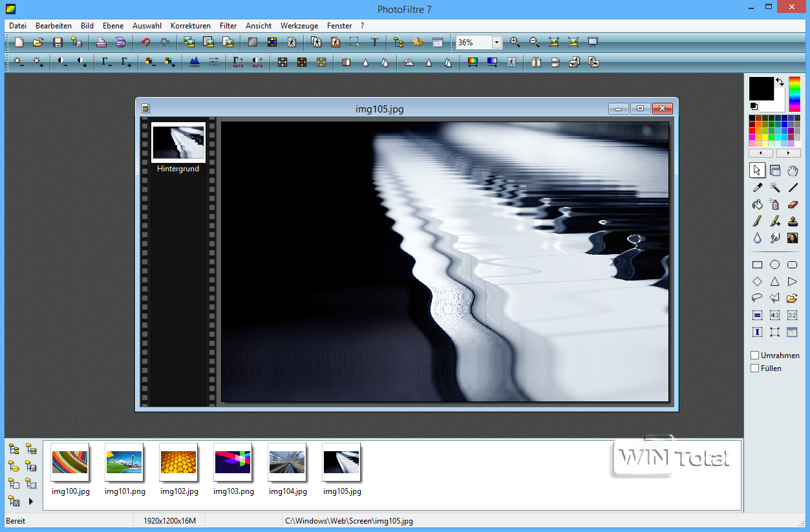Swap foreground and background colors
This screenshot has width=810, height=532.
pos(780,82)
